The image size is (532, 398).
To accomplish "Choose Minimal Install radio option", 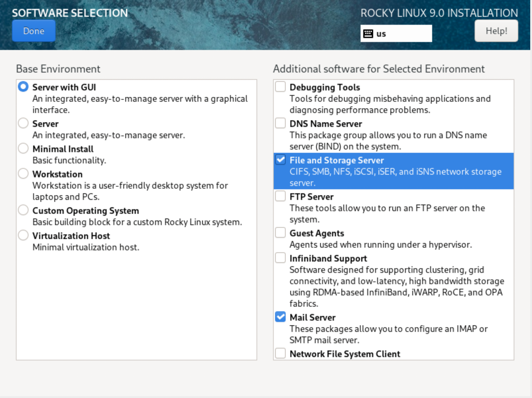I will 23,149.
